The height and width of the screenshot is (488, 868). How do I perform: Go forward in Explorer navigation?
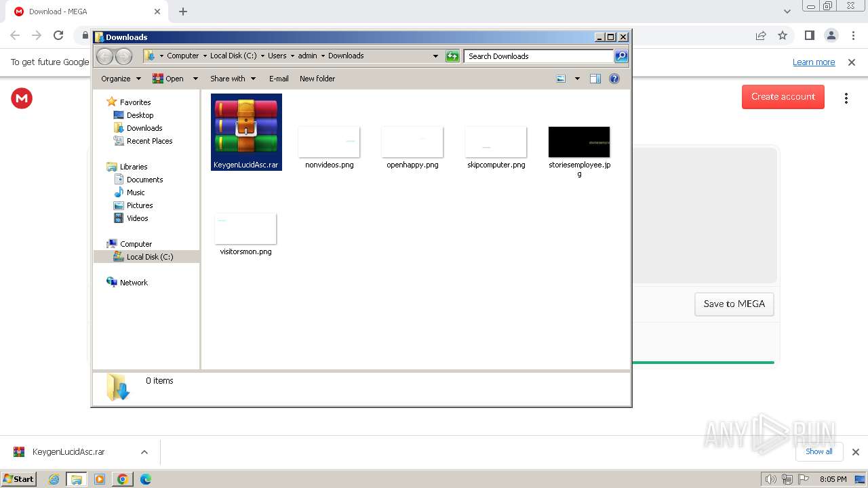point(123,56)
